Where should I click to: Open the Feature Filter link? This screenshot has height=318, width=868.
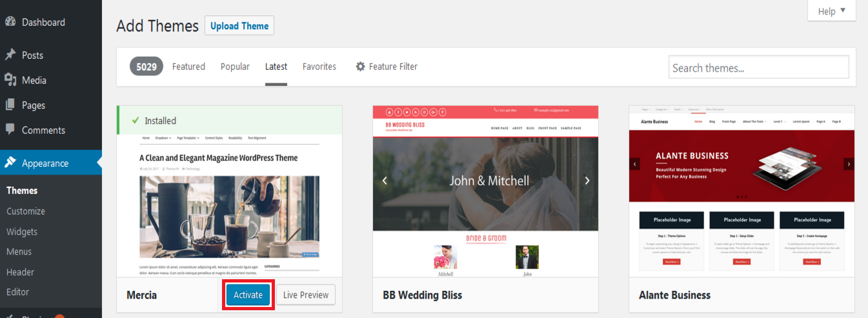point(387,67)
